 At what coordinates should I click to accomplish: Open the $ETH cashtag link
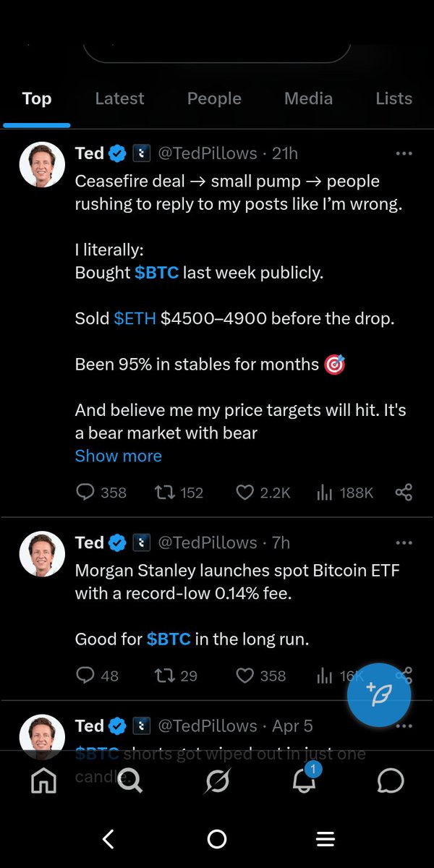135,318
